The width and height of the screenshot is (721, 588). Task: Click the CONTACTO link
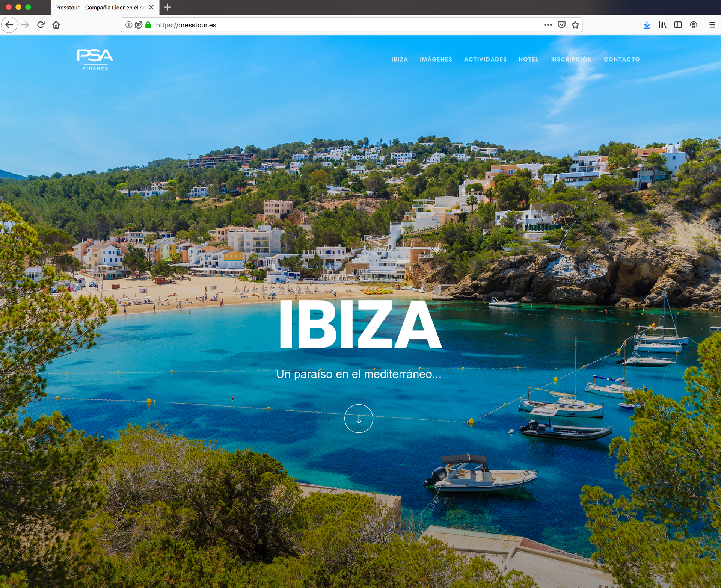(621, 59)
